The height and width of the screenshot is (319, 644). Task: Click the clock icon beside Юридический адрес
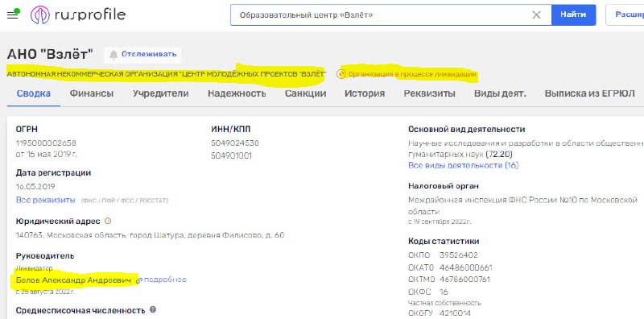point(108,222)
